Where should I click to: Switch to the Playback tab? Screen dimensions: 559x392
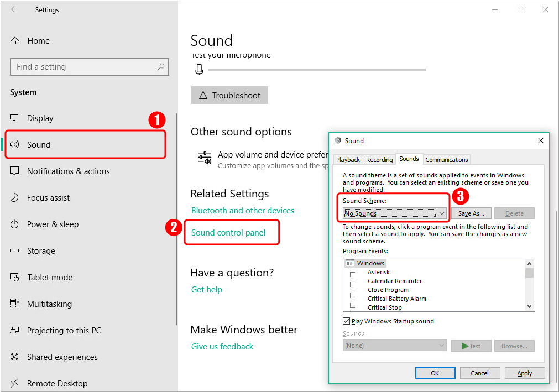coord(348,160)
